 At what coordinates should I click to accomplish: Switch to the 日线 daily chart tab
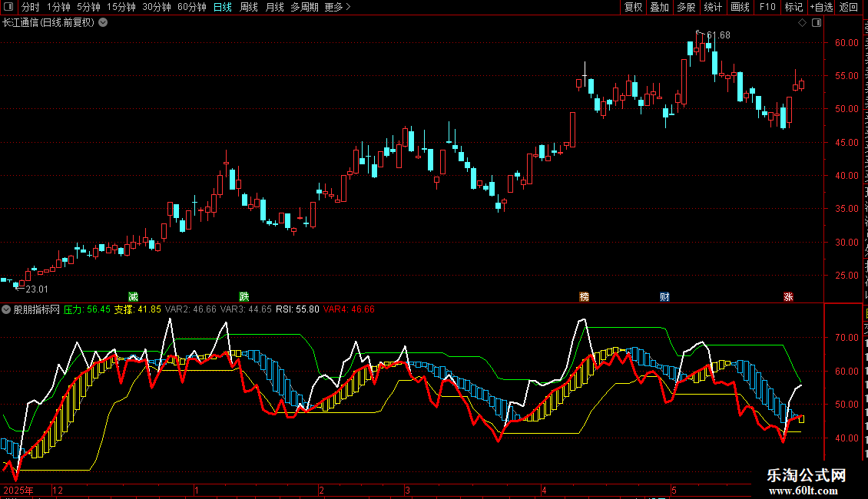(x=223, y=7)
